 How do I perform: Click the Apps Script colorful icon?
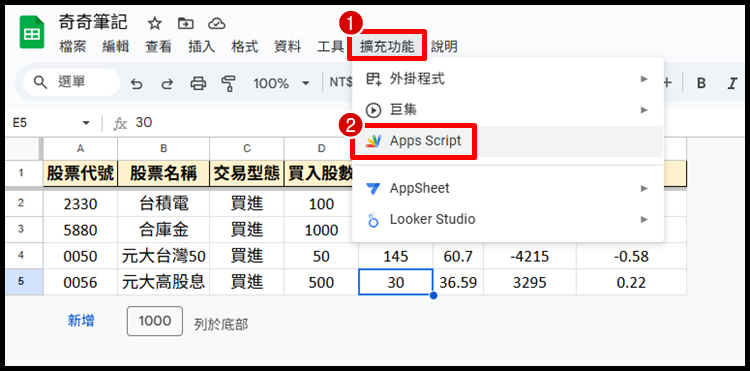pyautogui.click(x=373, y=141)
